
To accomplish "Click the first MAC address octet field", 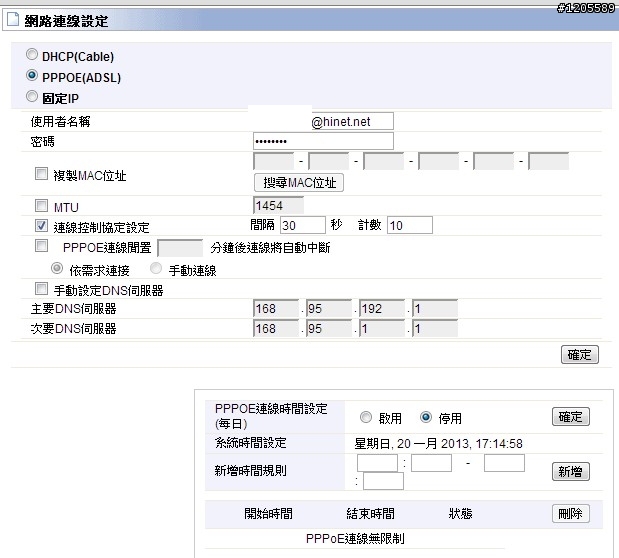I will point(274,161).
